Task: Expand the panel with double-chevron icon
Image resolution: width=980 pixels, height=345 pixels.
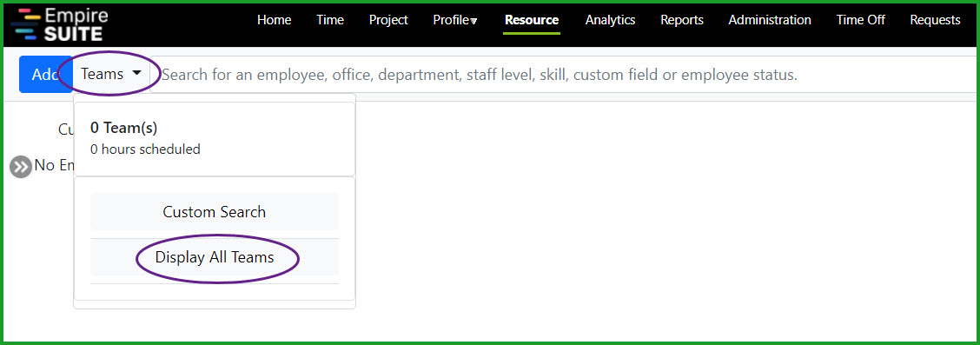Action: pos(21,166)
